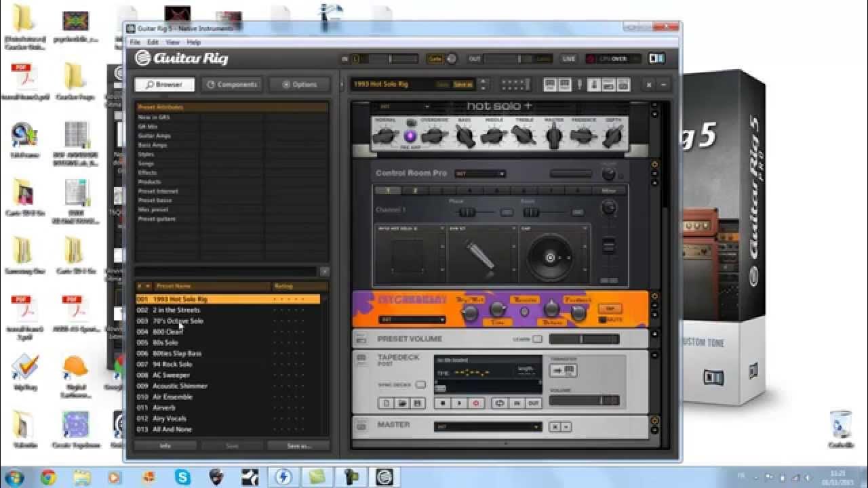Click the Master X button

(555, 427)
